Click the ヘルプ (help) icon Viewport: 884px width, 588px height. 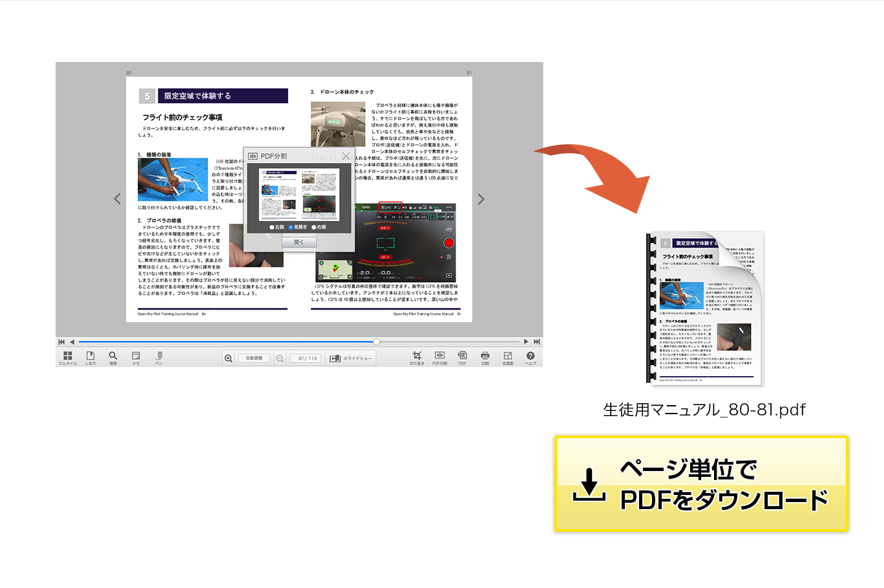531,357
